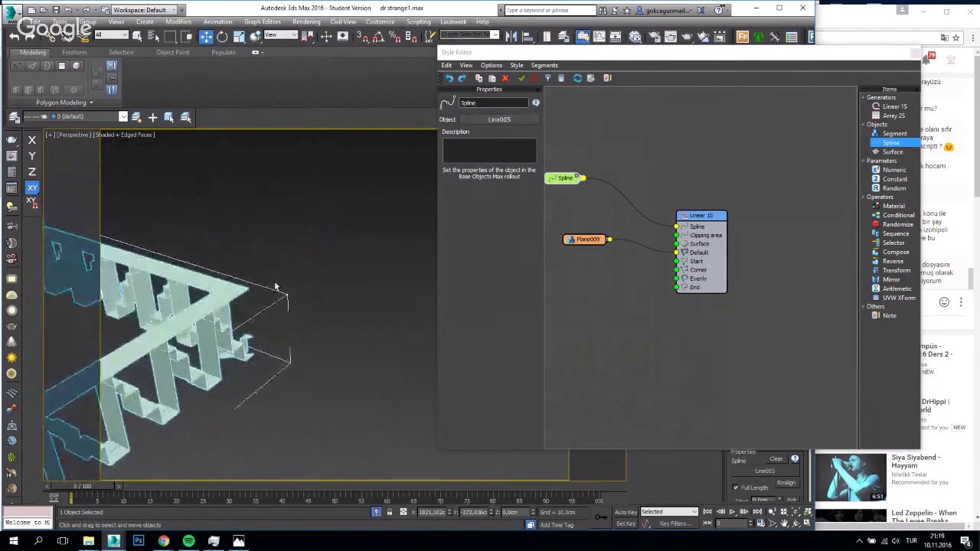Open the All selection filter dropdown
Image resolution: width=980 pixels, height=551 pixels.
tap(112, 35)
